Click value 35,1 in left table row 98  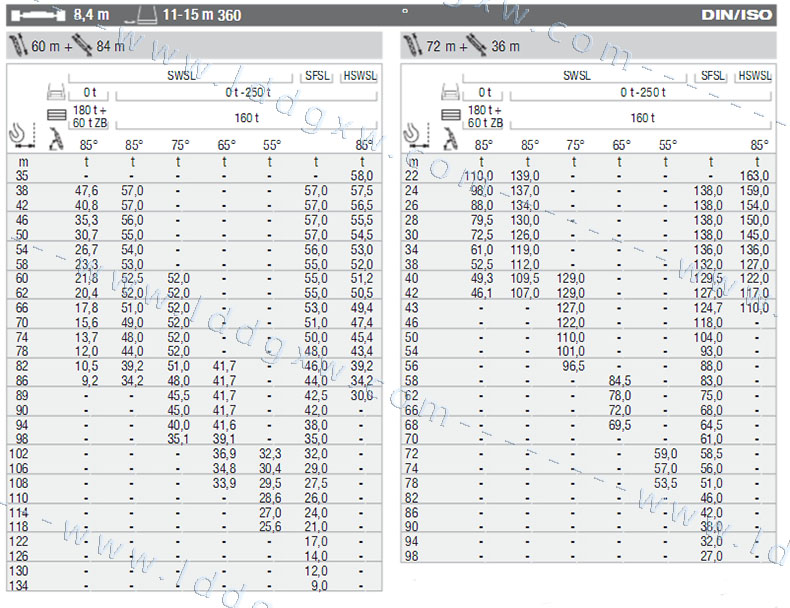click(178, 439)
